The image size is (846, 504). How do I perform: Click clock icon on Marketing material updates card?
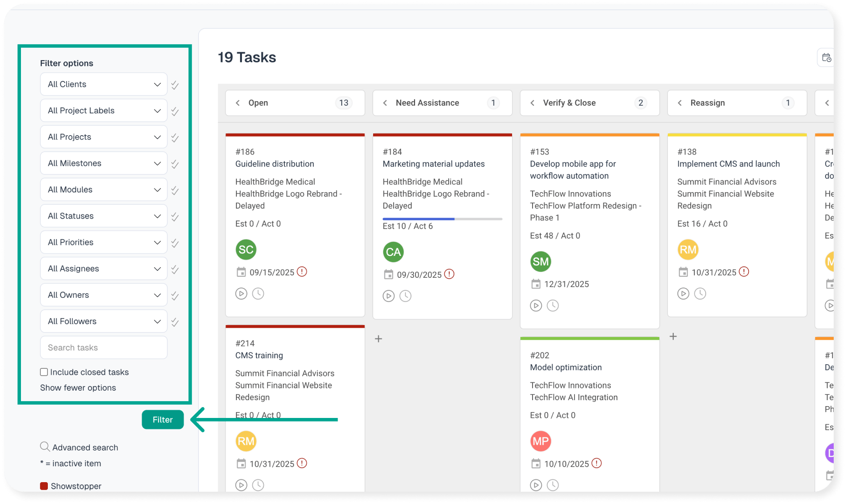point(405,296)
